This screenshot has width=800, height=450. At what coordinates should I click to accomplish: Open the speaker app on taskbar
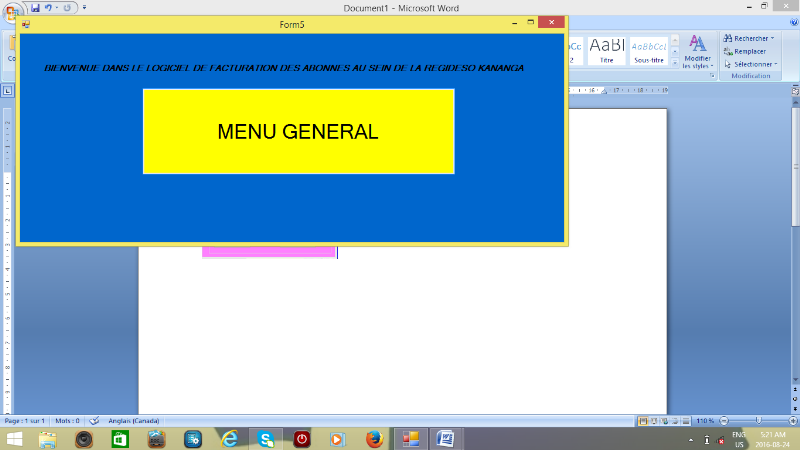[84, 439]
